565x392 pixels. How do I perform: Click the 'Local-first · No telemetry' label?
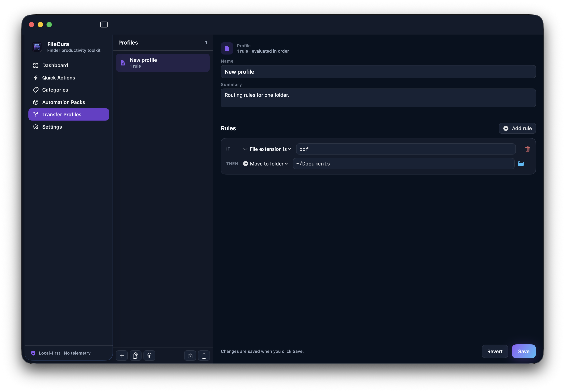[65, 353]
